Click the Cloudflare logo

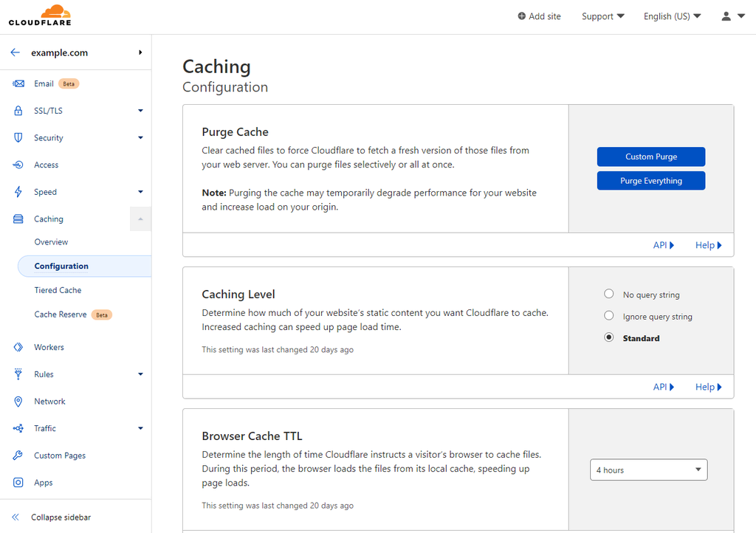[40, 16]
